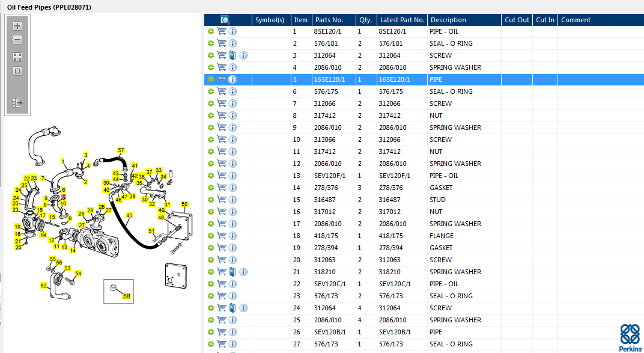Viewport: 644px width, 353px height.
Task: Open info for item 16 NUT 317012
Action: coord(232,212)
